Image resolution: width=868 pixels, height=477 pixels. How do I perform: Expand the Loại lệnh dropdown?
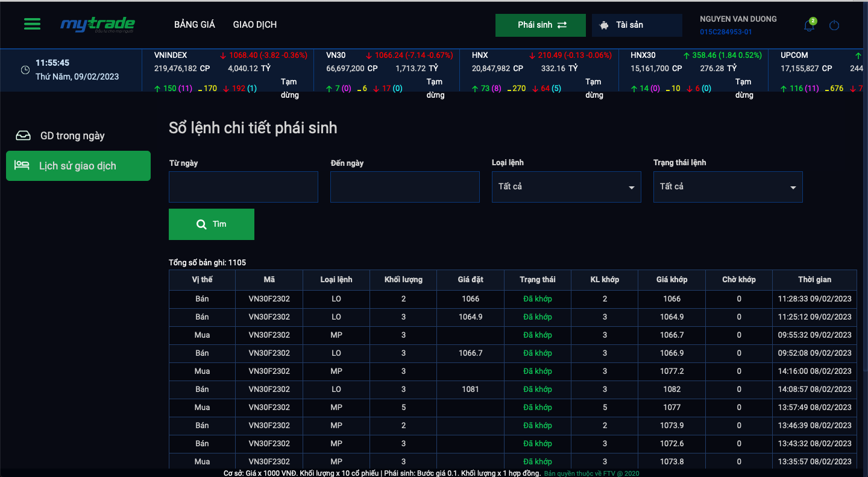tap(566, 187)
